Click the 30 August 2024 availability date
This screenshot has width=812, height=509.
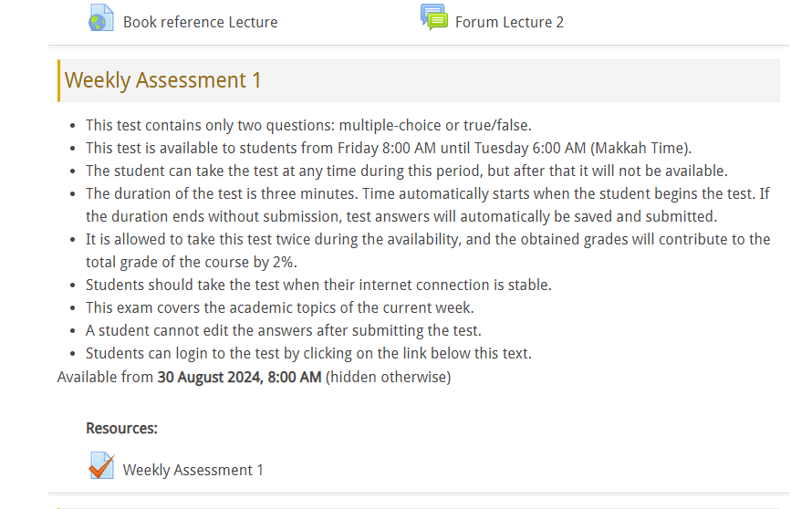(x=239, y=376)
